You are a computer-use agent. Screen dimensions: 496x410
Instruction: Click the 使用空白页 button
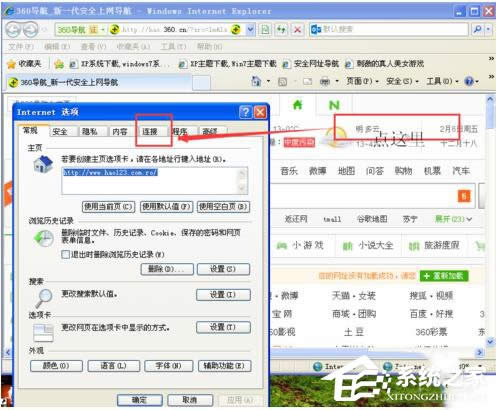coord(223,207)
